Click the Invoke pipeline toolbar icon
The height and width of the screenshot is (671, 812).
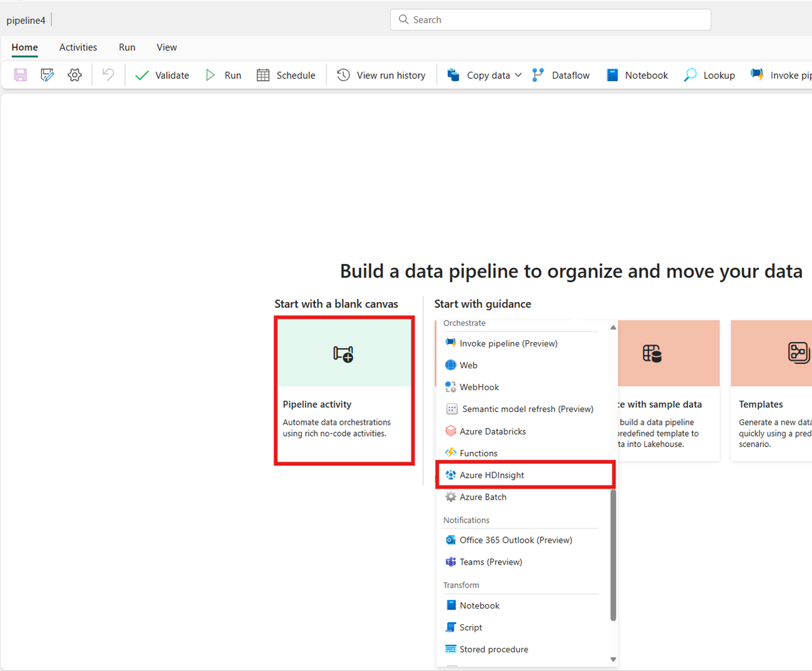coord(757,75)
